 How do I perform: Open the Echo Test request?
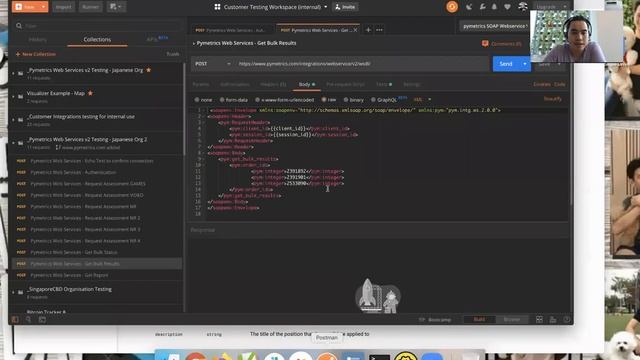(x=97, y=161)
